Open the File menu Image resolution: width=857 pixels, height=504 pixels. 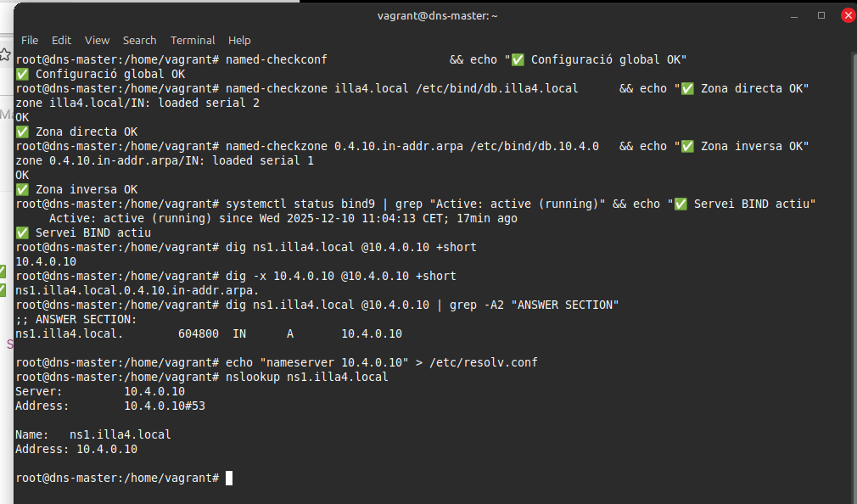30,40
